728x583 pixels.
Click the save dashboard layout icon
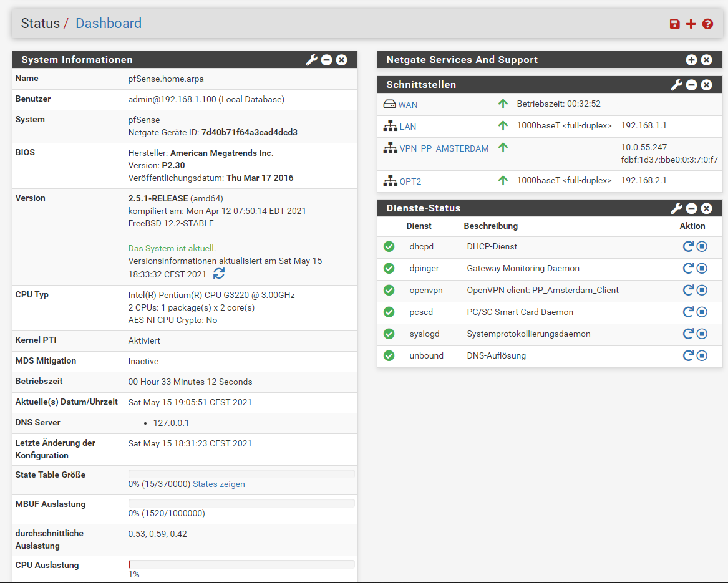click(x=674, y=24)
